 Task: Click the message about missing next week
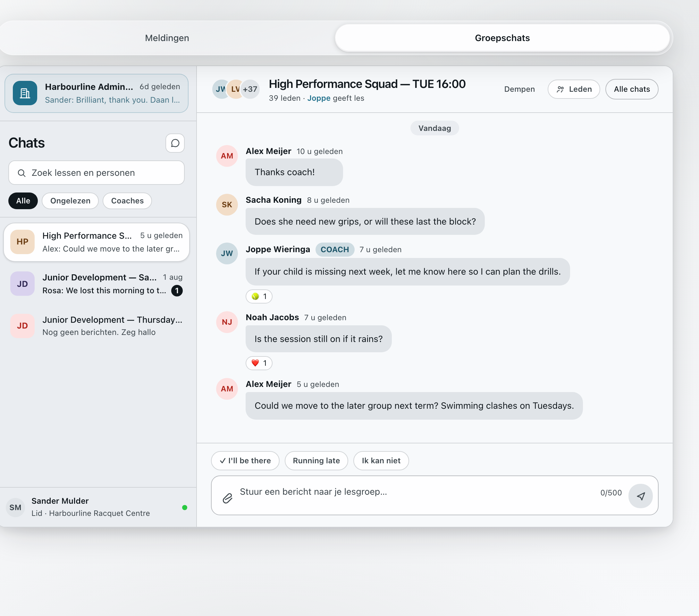[x=408, y=272]
